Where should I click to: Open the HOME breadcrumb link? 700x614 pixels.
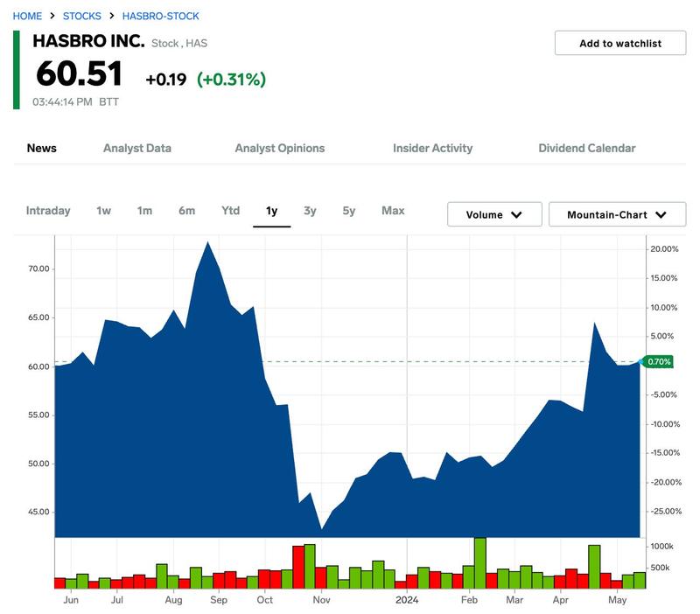[27, 16]
